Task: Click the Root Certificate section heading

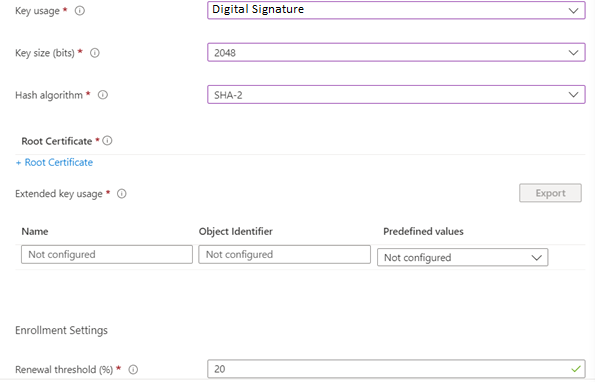Action: click(x=57, y=141)
